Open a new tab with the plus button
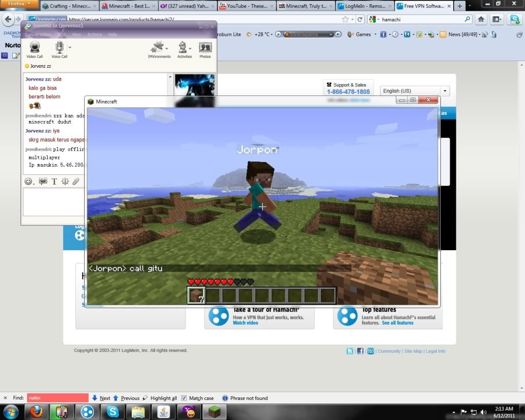 (460, 6)
